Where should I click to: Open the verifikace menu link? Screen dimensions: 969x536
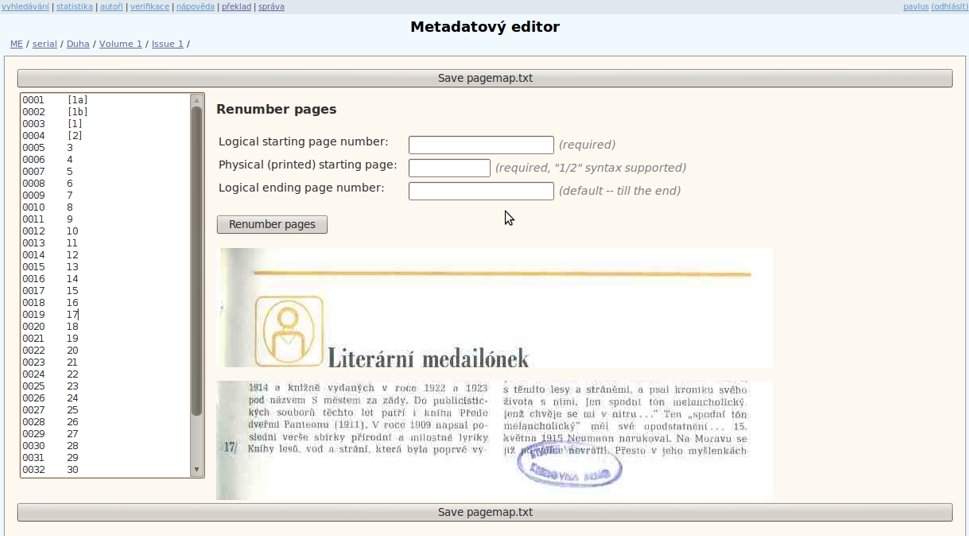point(150,7)
